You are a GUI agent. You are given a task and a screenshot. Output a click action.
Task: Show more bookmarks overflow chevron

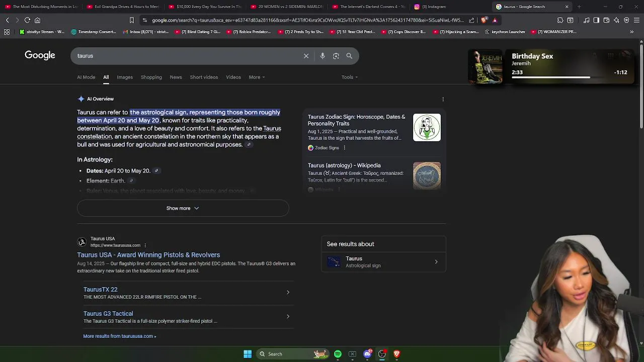pyautogui.click(x=631, y=32)
